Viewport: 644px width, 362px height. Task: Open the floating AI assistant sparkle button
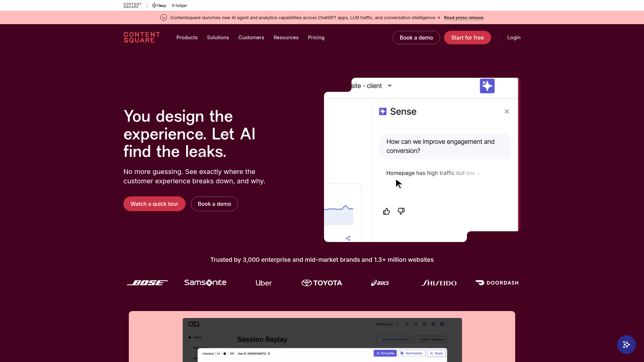pyautogui.click(x=626, y=344)
